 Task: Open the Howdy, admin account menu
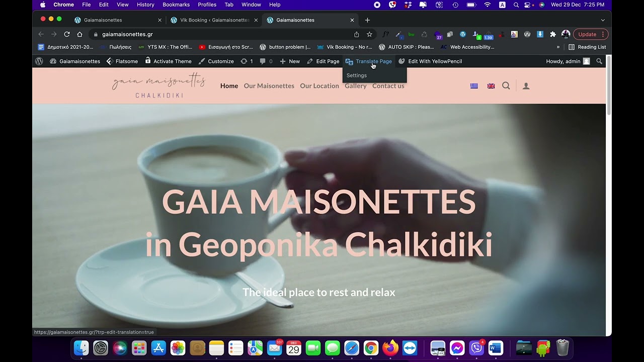click(568, 61)
